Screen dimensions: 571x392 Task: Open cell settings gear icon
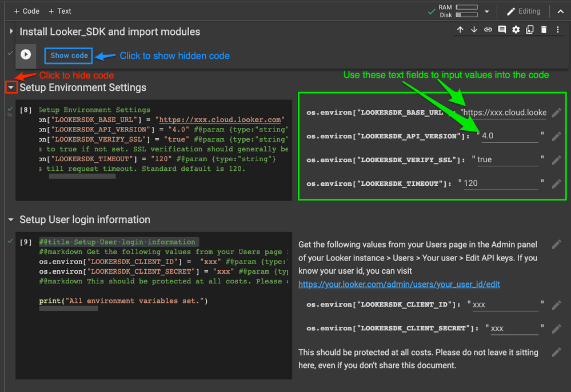point(516,30)
